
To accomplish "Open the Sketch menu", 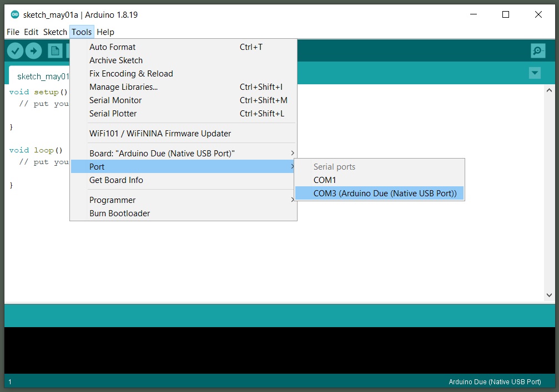I will click(55, 32).
